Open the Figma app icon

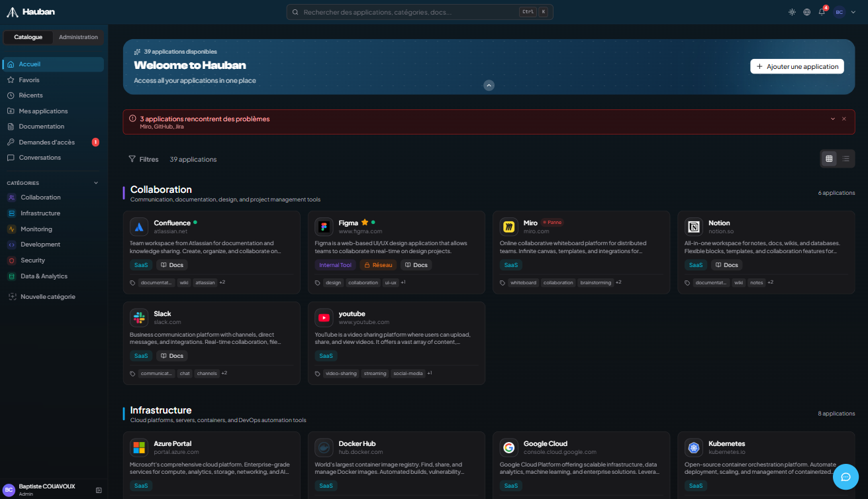[x=324, y=227]
